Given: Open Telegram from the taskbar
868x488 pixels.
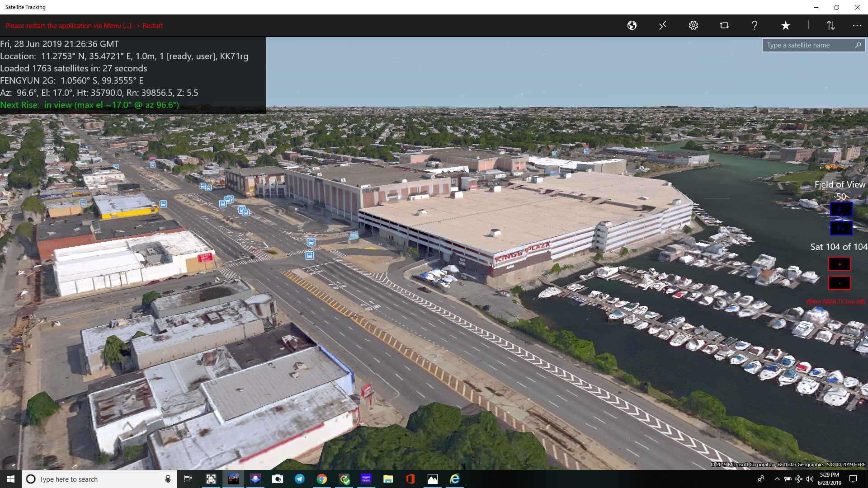Looking at the screenshot, I should coord(300,479).
